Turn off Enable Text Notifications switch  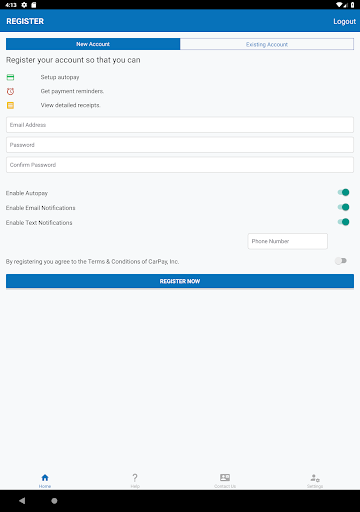click(343, 222)
